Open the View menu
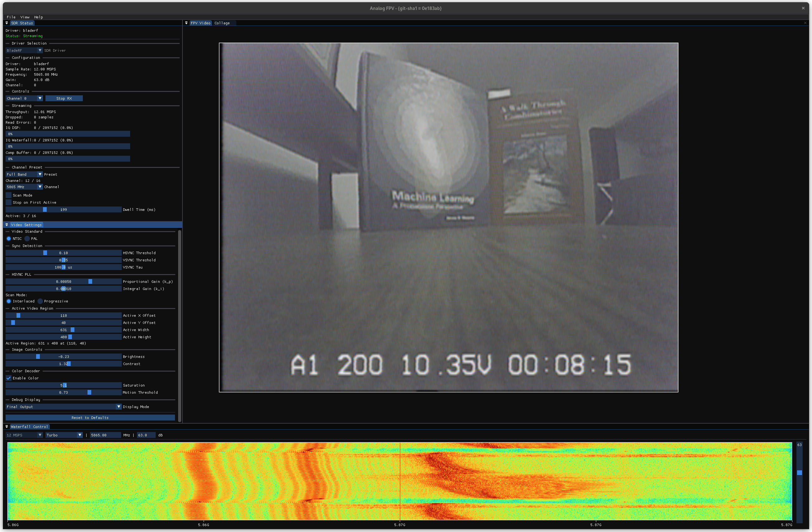This screenshot has width=812, height=532. click(25, 17)
